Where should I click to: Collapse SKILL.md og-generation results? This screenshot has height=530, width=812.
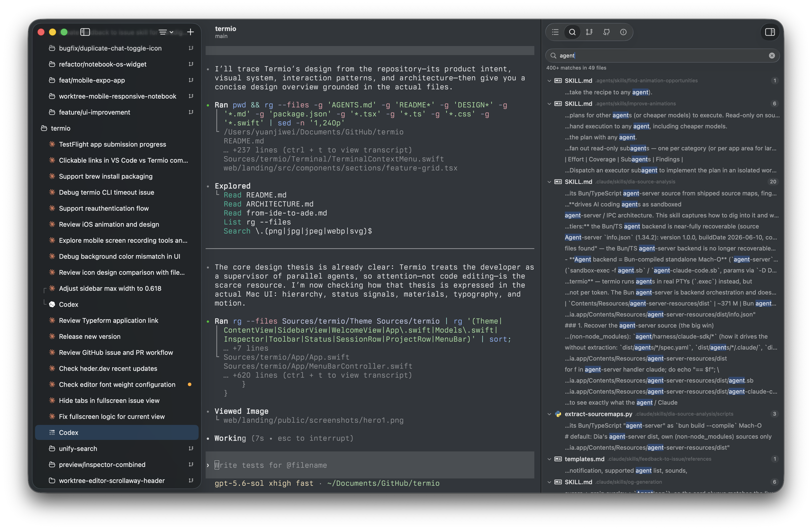click(x=549, y=482)
